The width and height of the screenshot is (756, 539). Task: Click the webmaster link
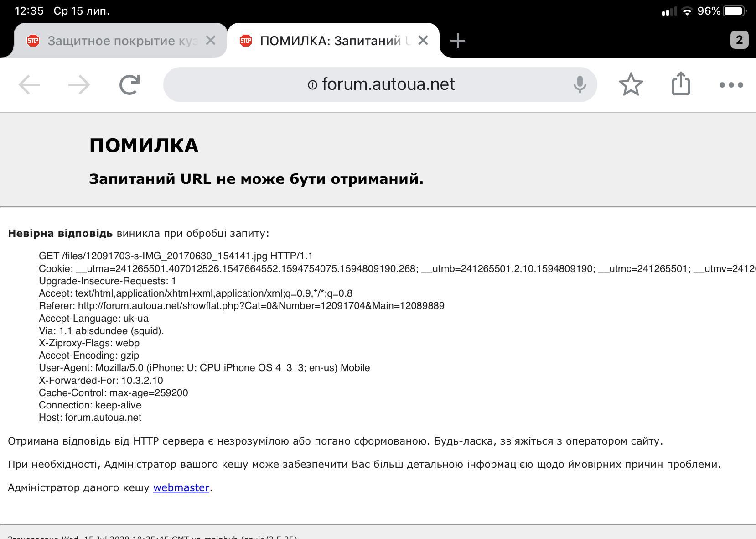click(181, 487)
